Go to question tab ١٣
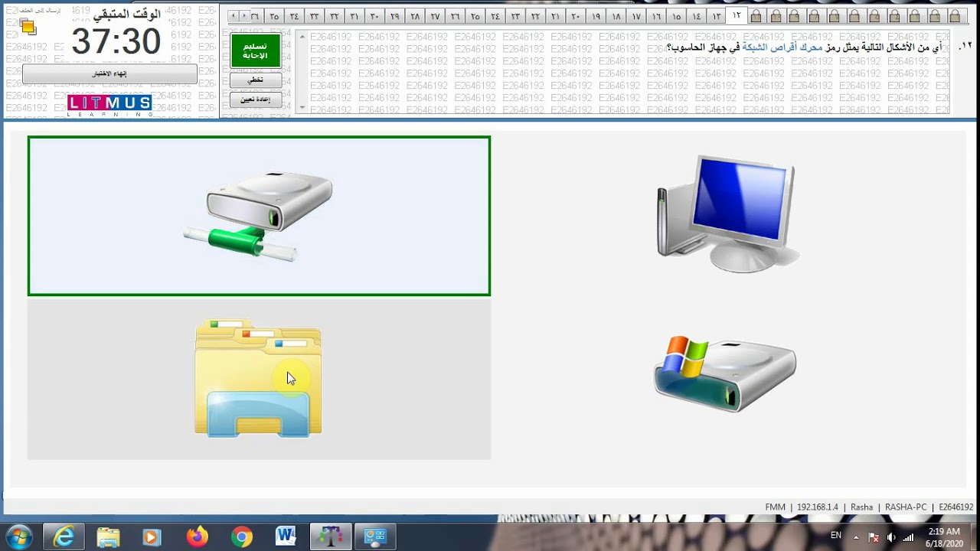 [x=717, y=16]
